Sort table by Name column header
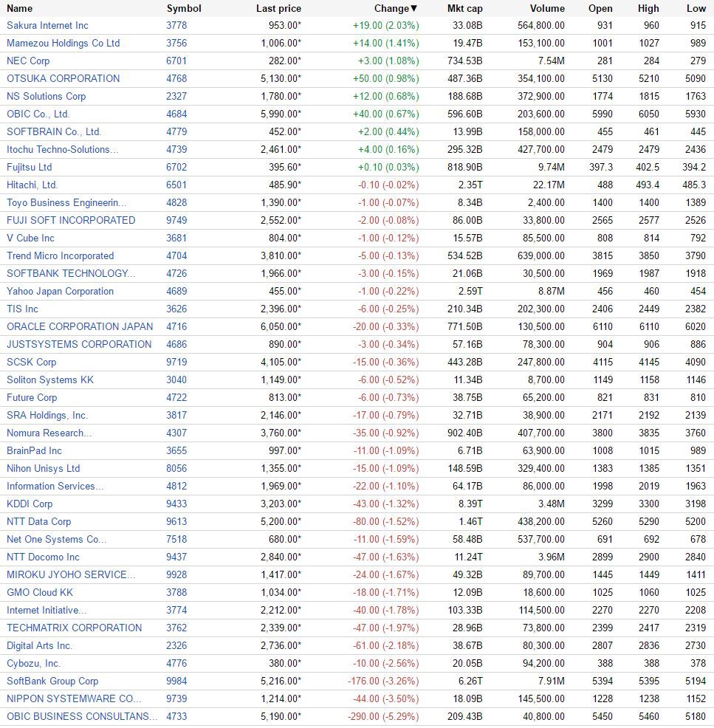714x728 pixels. tap(19, 8)
